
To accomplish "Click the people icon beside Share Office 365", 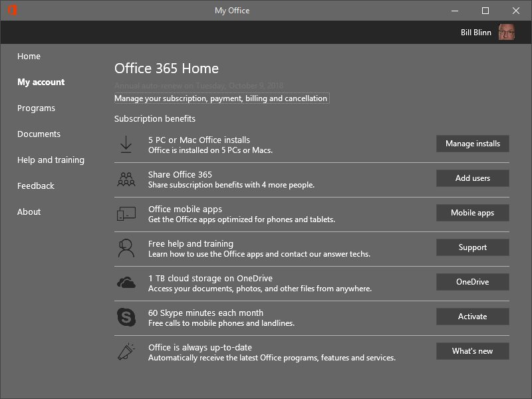I will pyautogui.click(x=126, y=179).
